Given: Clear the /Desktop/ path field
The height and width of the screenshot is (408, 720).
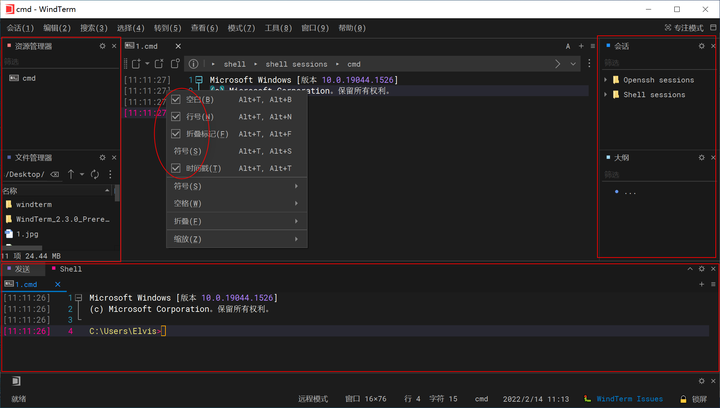Looking at the screenshot, I should pos(55,174).
